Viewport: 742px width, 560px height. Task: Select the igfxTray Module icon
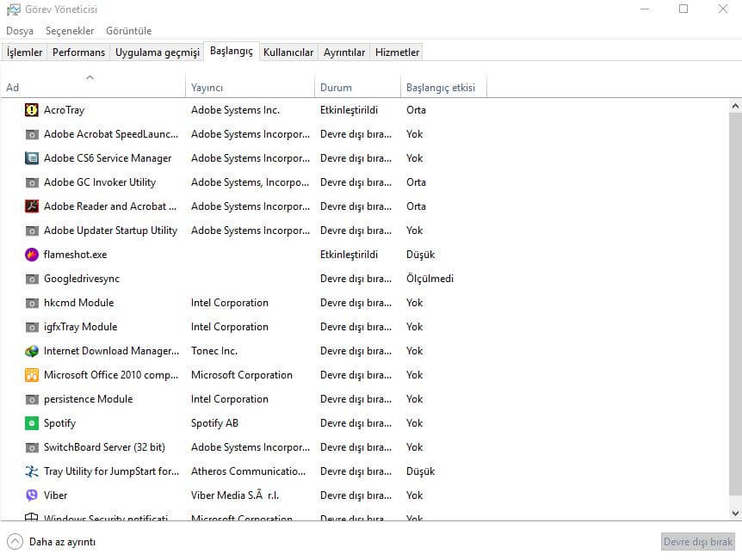31,327
